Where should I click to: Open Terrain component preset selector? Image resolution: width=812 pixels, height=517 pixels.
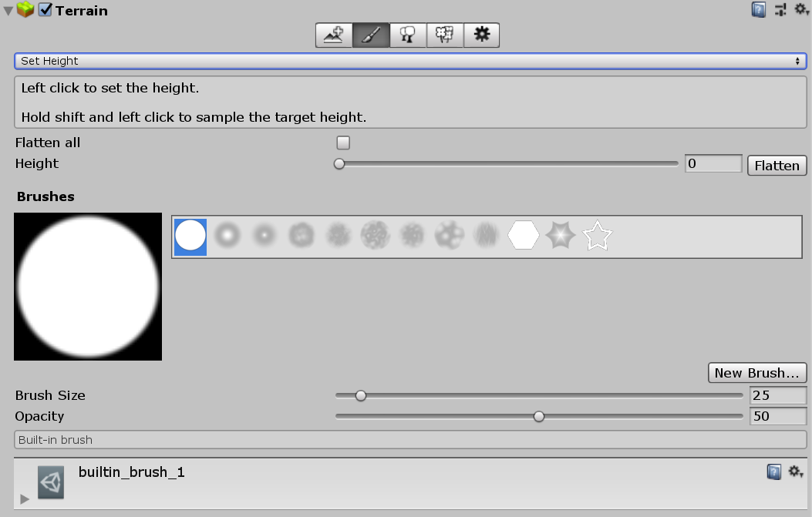[780, 10]
